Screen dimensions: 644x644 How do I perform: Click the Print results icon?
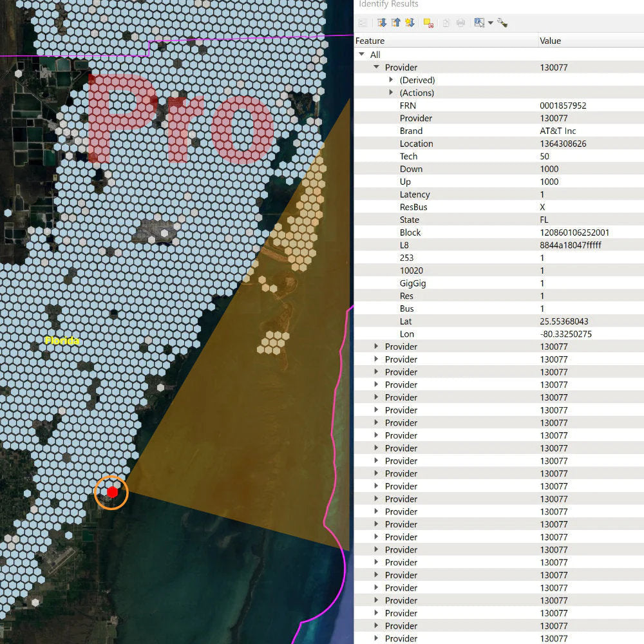tap(461, 23)
